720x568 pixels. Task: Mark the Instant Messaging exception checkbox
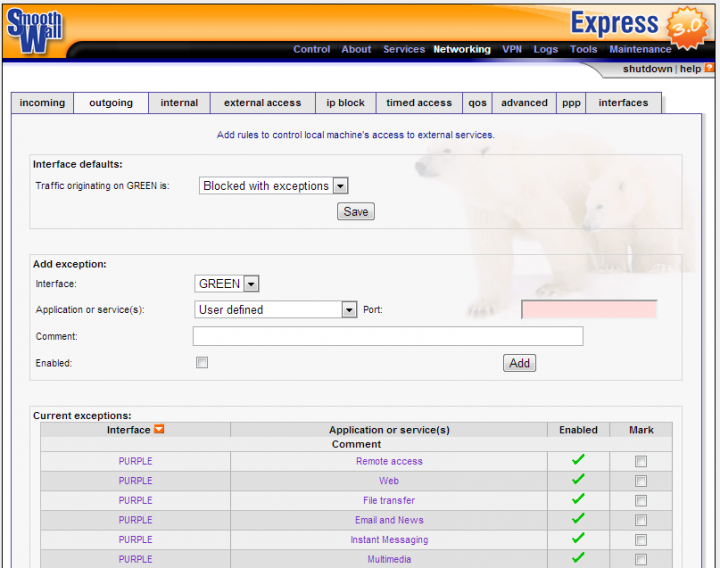click(641, 540)
